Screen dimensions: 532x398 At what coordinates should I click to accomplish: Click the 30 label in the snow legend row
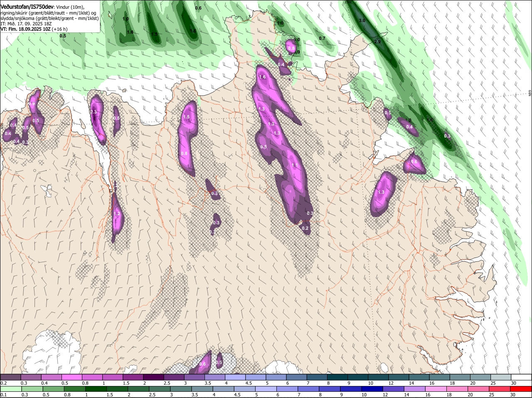pyautogui.click(x=513, y=383)
